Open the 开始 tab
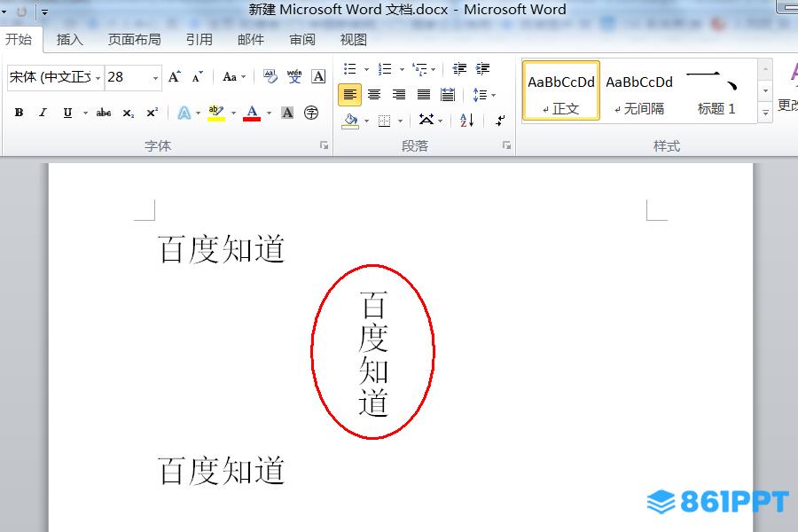Screen dimensions: 798x532 click(x=19, y=39)
